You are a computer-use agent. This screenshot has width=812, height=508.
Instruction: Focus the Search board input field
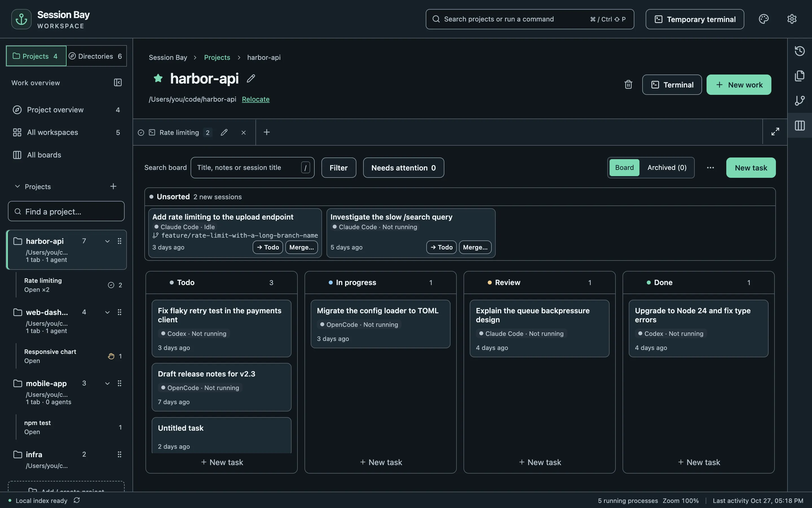pos(252,168)
